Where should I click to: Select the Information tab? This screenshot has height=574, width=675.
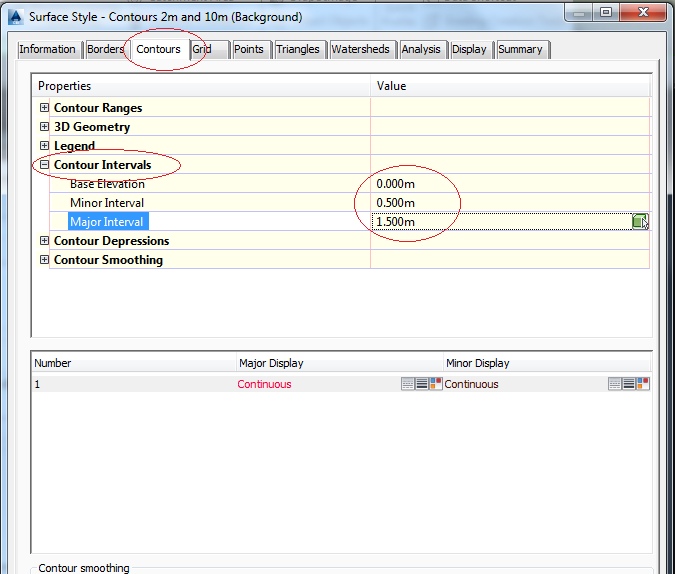pos(47,49)
